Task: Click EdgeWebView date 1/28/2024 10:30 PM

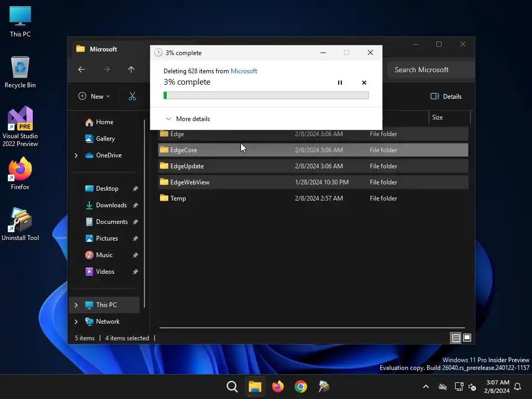Action: pyautogui.click(x=322, y=182)
